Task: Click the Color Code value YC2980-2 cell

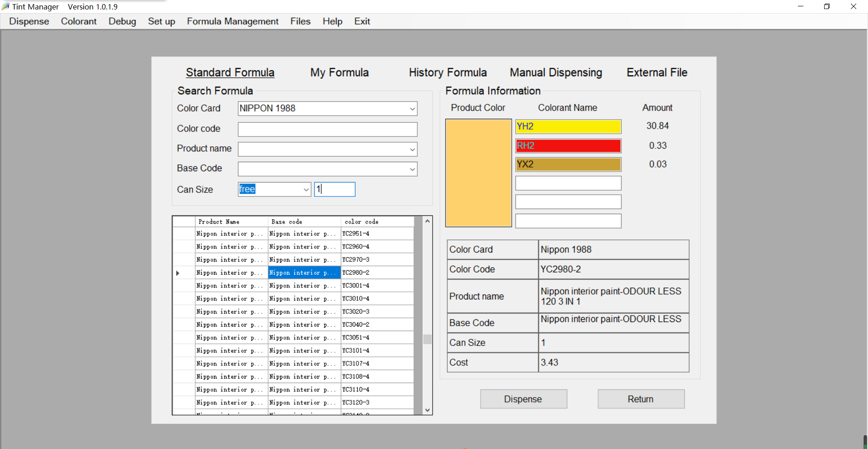Action: tap(613, 269)
